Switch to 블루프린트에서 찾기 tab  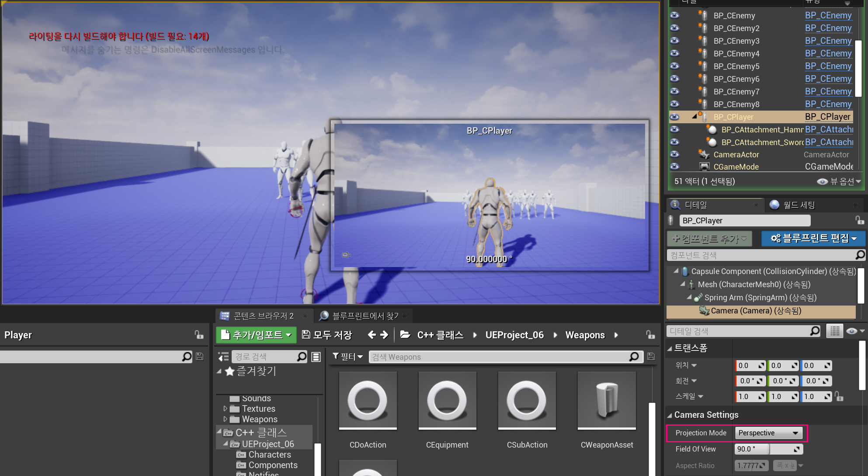[365, 316]
